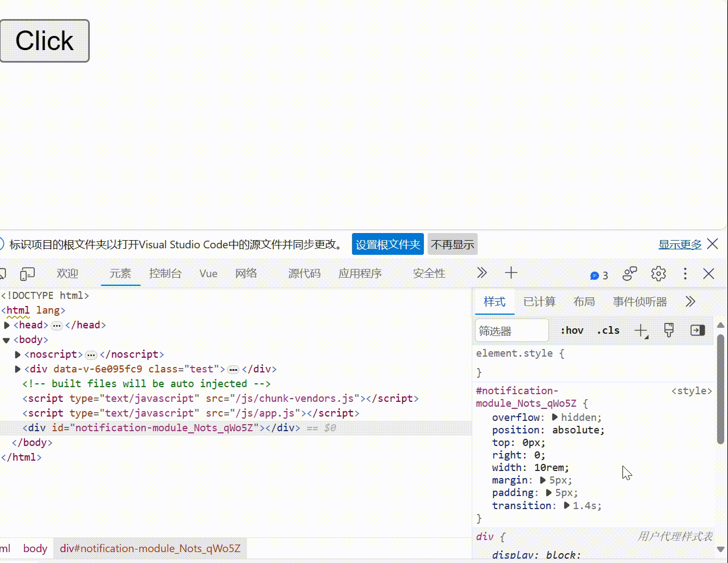Image resolution: width=728 pixels, height=563 pixels.
Task: Click the 'right: 0' declaration value
Action: [x=536, y=455]
